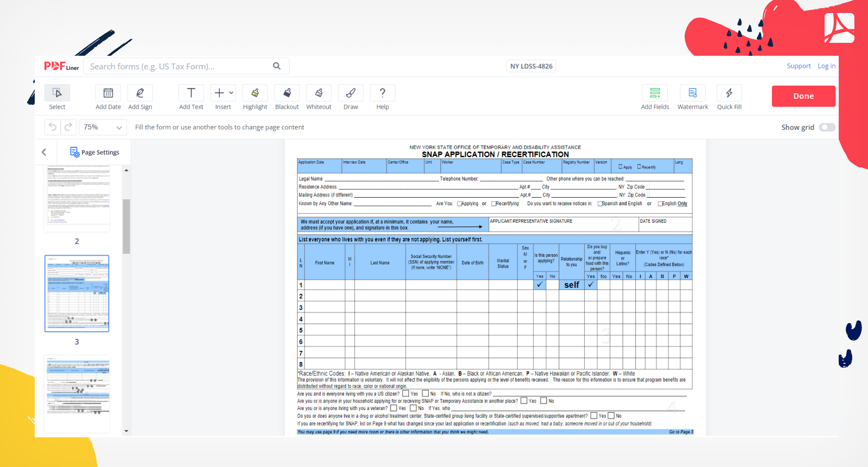Launch Quick Fill lightning icon

click(729, 93)
